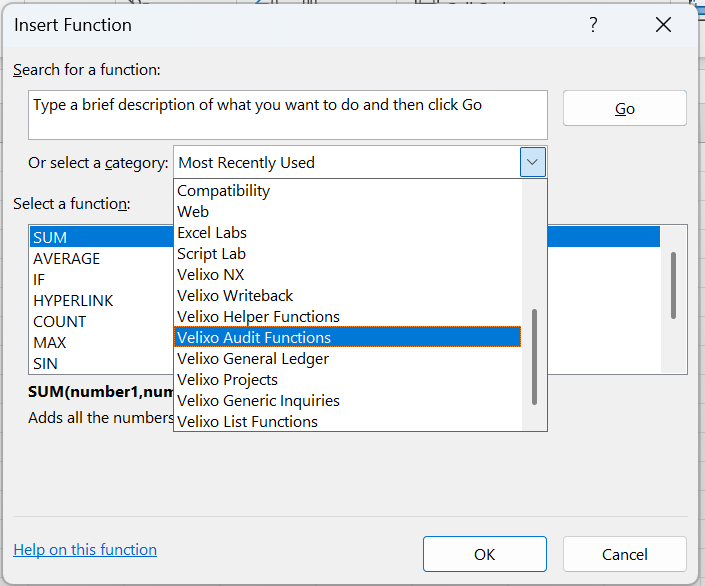Select Velixo NX category
The width and height of the screenshot is (705, 586).
click(x=211, y=274)
